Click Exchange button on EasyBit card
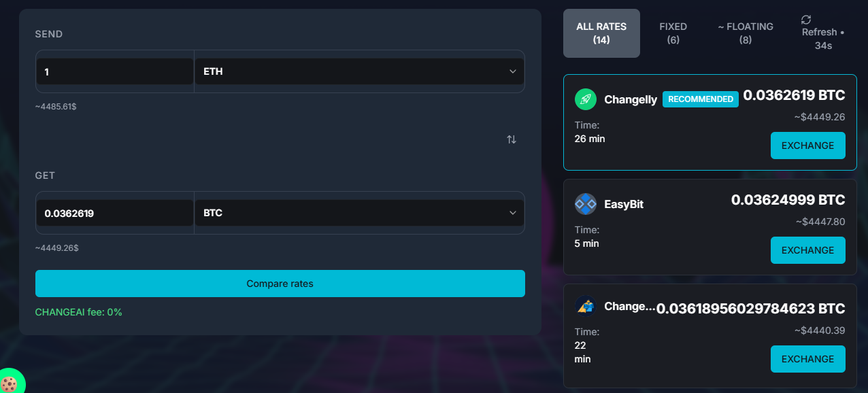 807,250
